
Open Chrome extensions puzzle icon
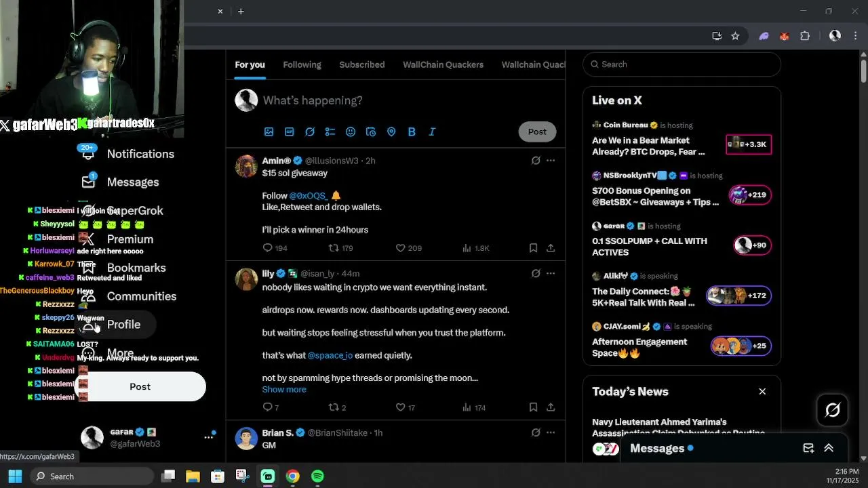pyautogui.click(x=805, y=36)
